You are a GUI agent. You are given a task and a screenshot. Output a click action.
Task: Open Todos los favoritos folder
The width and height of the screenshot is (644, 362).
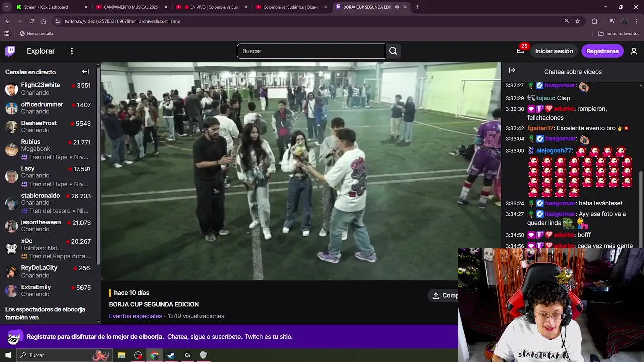pyautogui.click(x=618, y=34)
